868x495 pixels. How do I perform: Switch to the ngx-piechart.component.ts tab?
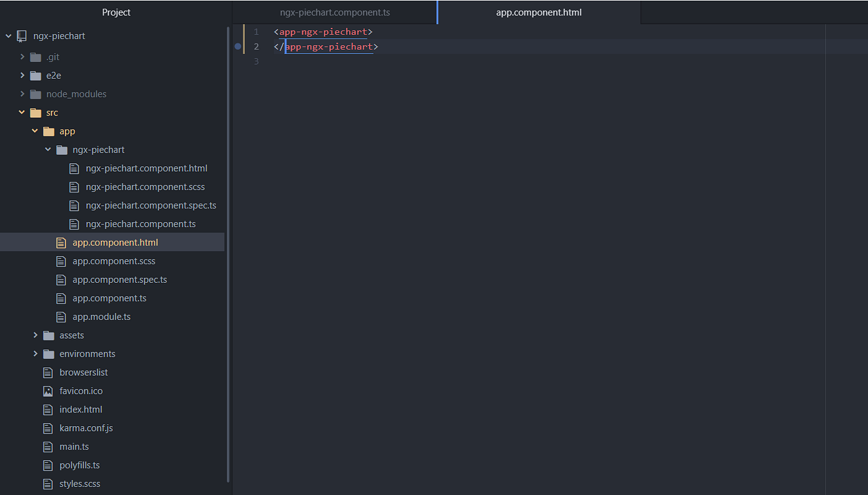pos(335,12)
